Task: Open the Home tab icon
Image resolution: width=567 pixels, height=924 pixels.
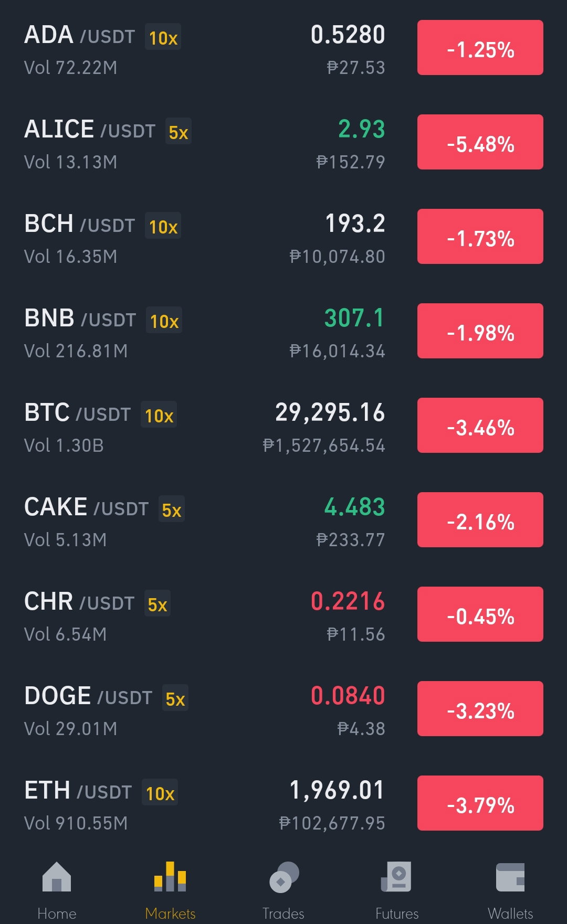Action: (57, 877)
